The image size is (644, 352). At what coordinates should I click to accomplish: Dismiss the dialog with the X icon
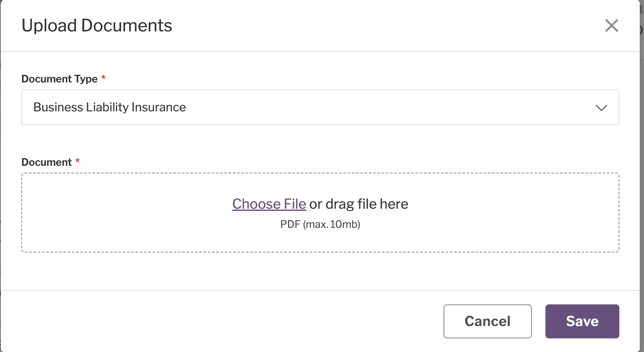point(611,26)
